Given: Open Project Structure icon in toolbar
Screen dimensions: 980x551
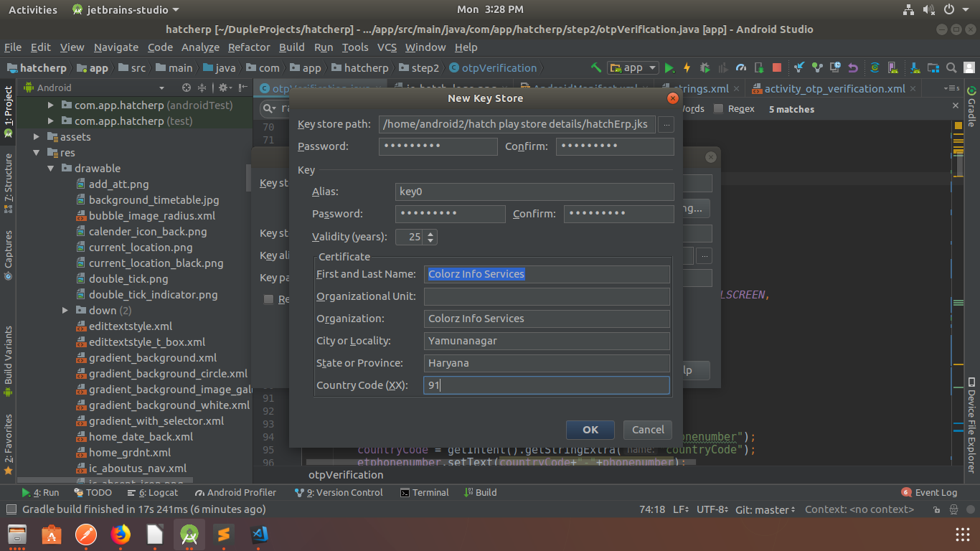Looking at the screenshot, I should point(933,67).
